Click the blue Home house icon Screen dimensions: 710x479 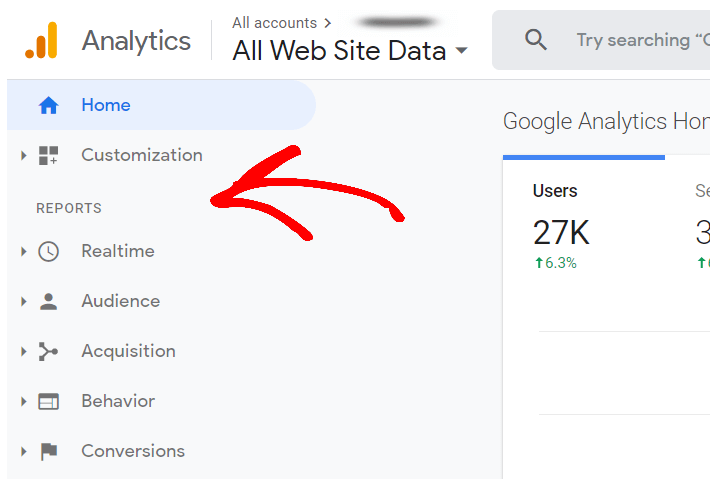48,105
